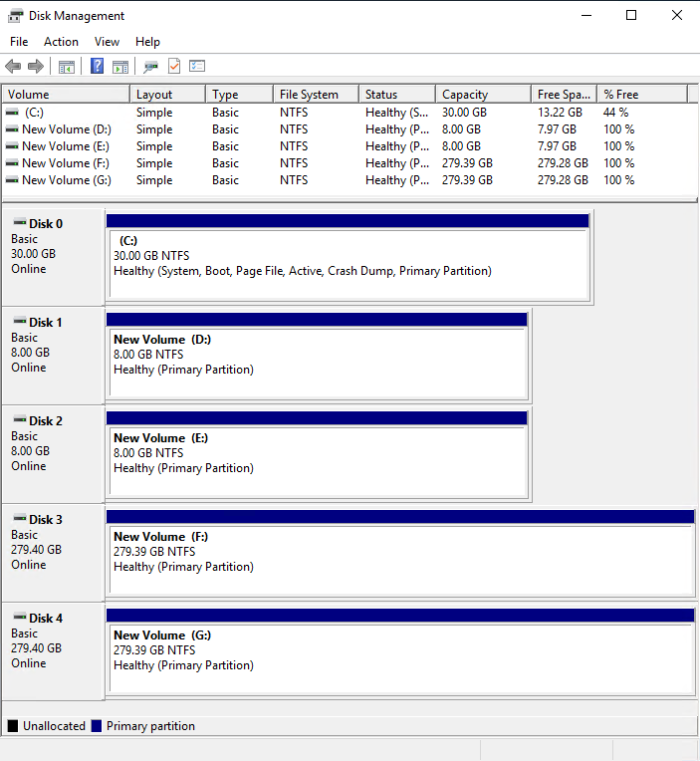Click the Disk 3 label panel
This screenshot has height=761, width=700.
point(53,552)
